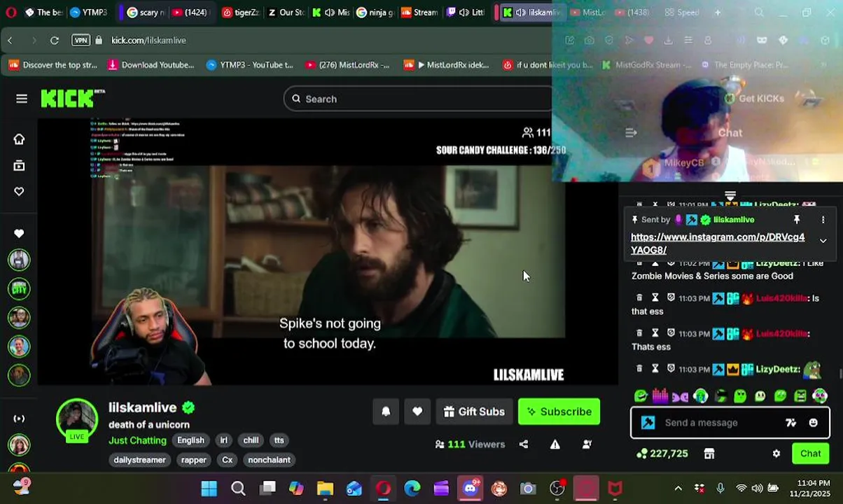The image size is (843, 504).
Task: Switch to the 'Our Sto' tab
Action: [x=287, y=13]
